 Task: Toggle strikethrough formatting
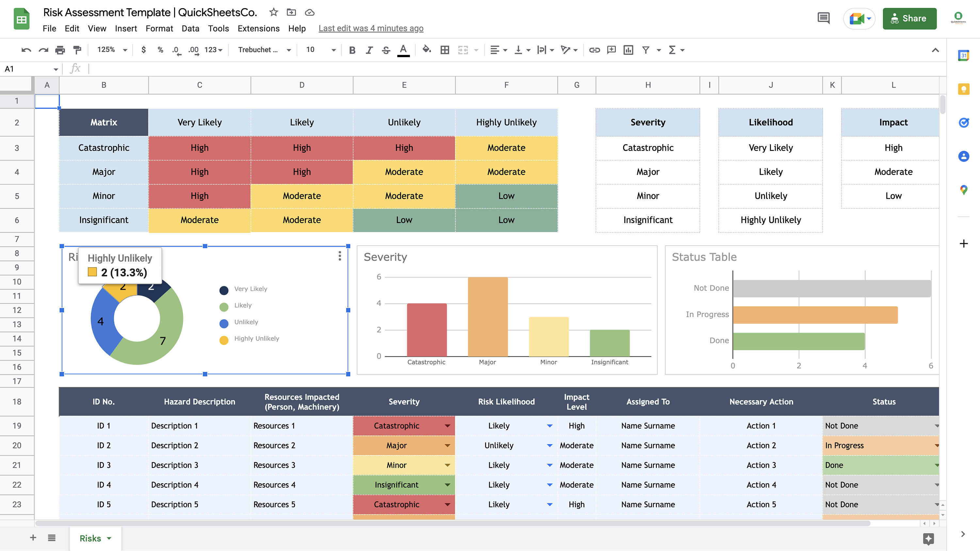(386, 49)
